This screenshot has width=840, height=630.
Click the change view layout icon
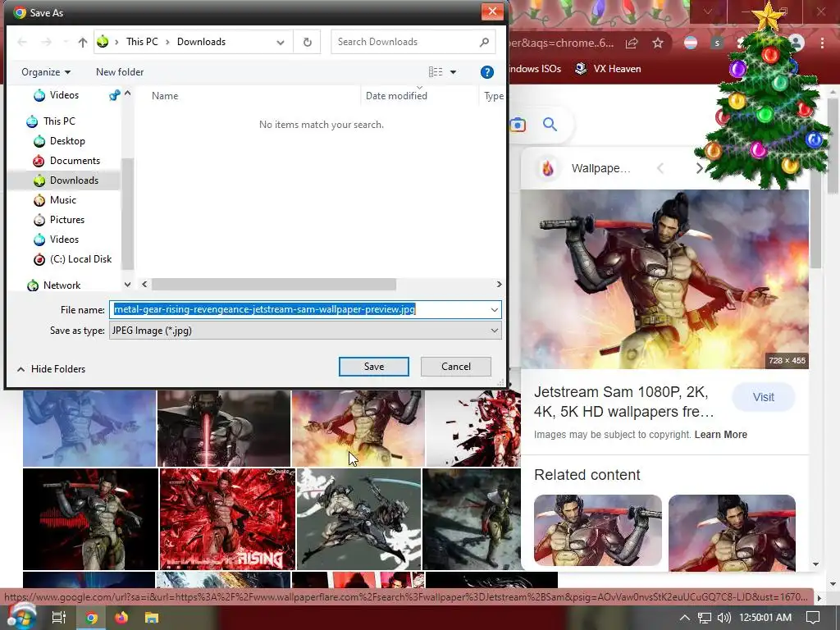point(436,72)
